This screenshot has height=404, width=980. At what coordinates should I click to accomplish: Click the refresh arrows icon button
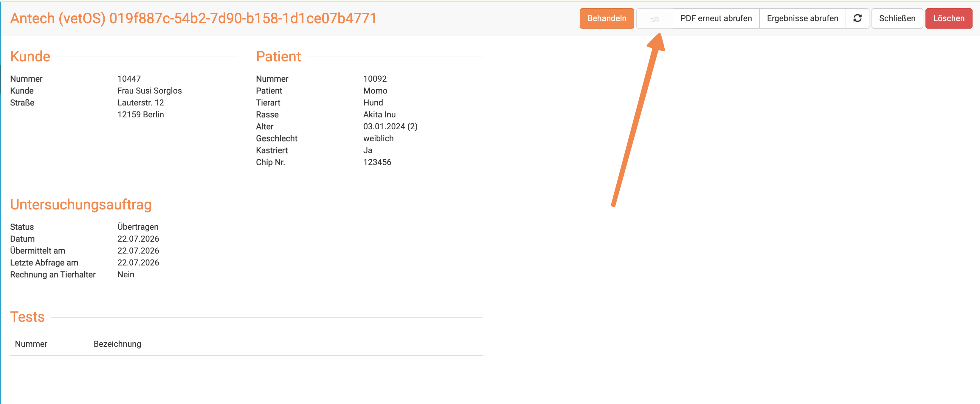pyautogui.click(x=857, y=18)
